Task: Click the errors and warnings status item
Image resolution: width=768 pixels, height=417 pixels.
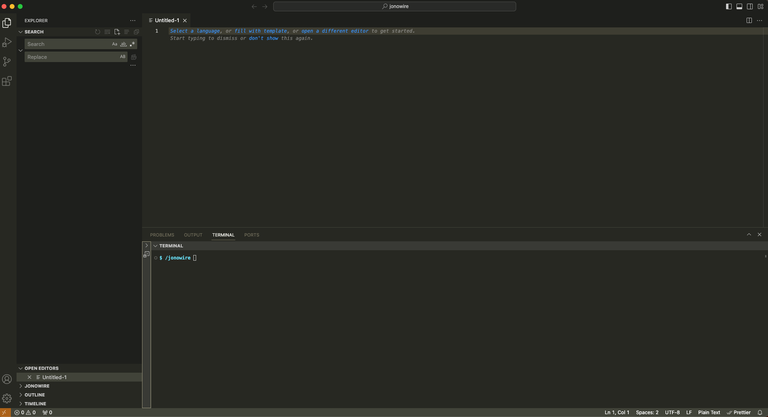Action: pyautogui.click(x=25, y=413)
